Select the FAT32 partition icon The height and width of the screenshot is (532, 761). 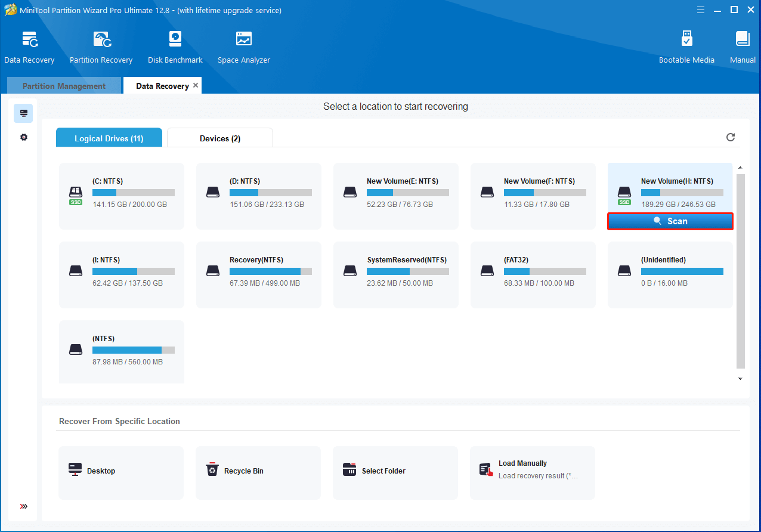(x=487, y=271)
